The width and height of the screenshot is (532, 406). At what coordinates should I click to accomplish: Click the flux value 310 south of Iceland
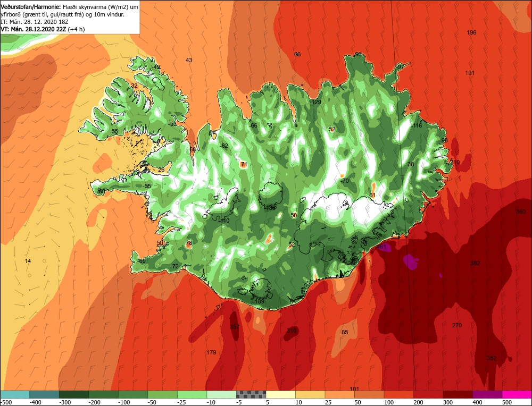(x=292, y=331)
